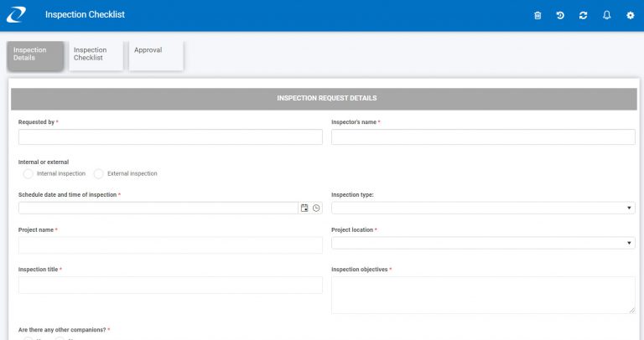Image resolution: width=644 pixels, height=340 pixels.
Task: Click the Project name input field
Action: pyautogui.click(x=170, y=245)
